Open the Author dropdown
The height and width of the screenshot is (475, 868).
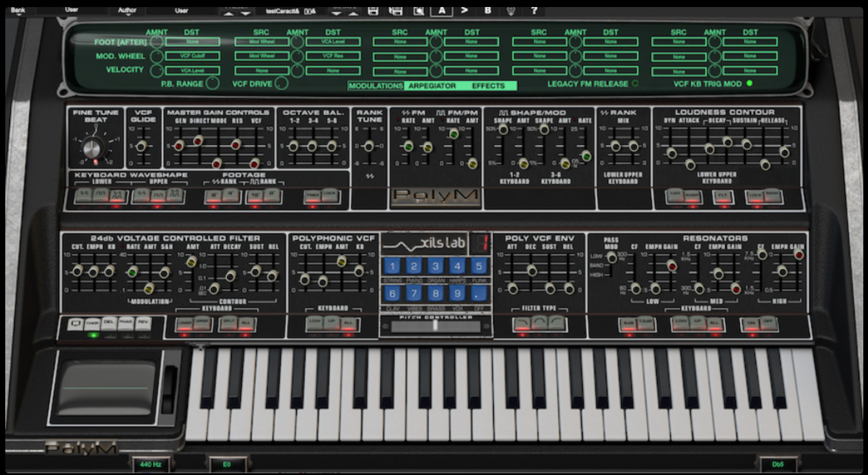(x=127, y=11)
